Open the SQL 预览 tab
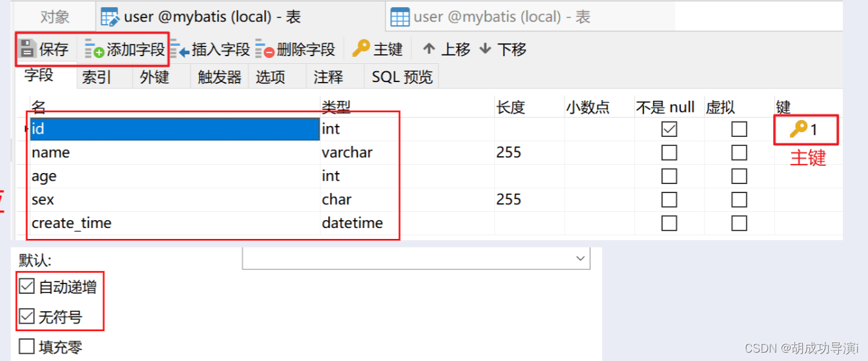This screenshot has width=868, height=361. click(402, 77)
